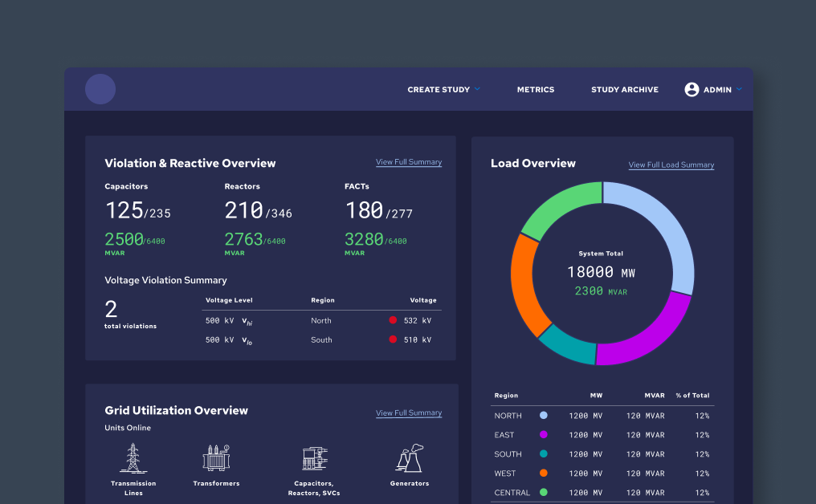This screenshot has width=816, height=504.
Task: Expand the Create Study dropdown arrow
Action: point(477,88)
